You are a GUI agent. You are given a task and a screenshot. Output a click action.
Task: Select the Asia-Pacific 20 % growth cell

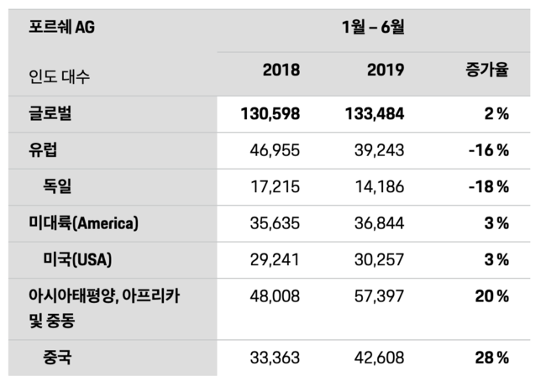(491, 296)
